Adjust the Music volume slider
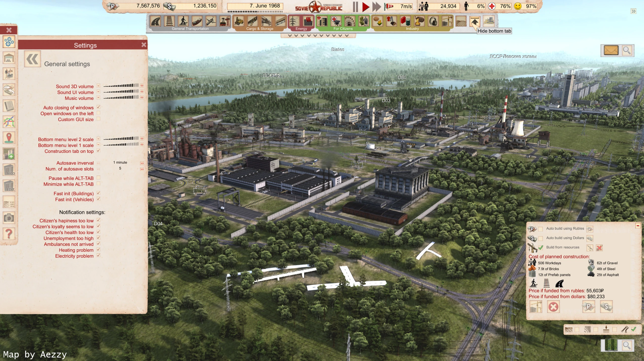644x361 pixels. (121, 97)
